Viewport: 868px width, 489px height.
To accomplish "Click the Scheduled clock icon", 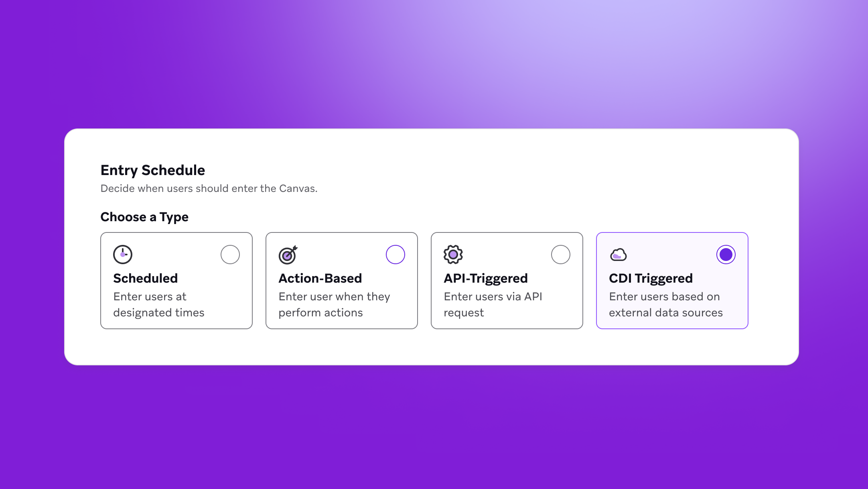I will pyautogui.click(x=123, y=255).
